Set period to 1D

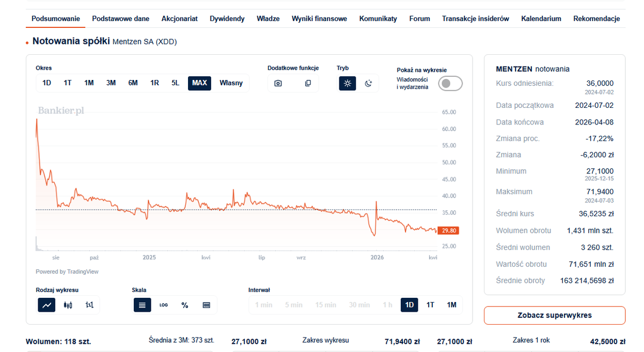point(47,83)
